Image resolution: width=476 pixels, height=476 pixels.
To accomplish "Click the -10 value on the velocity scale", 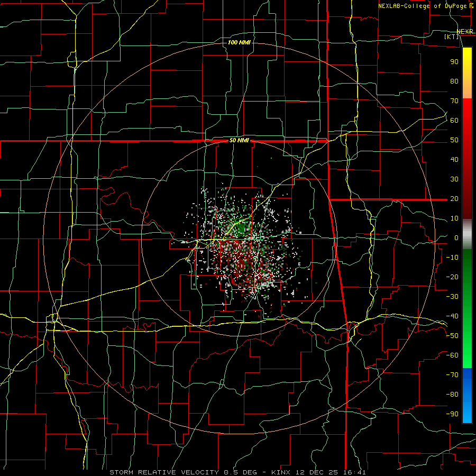I will 452,258.
